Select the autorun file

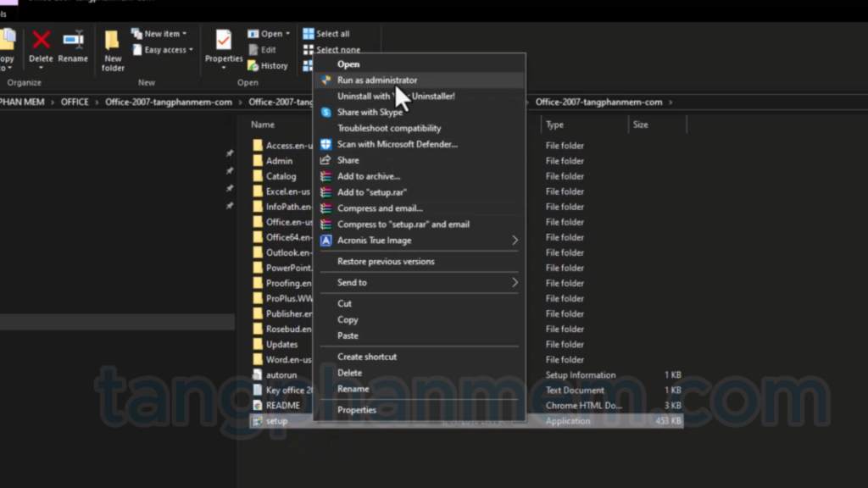281,375
